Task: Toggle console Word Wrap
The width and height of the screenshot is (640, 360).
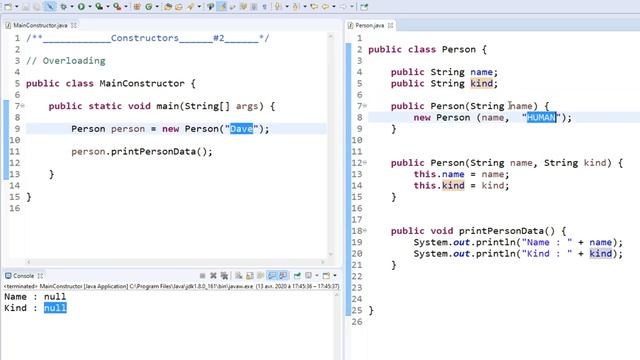Action: pos(260,276)
